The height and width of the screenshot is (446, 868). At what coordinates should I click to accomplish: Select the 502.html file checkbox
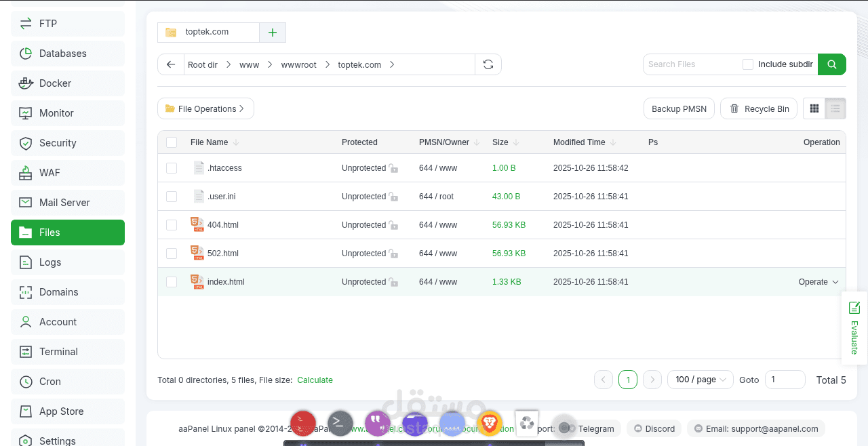[172, 254]
